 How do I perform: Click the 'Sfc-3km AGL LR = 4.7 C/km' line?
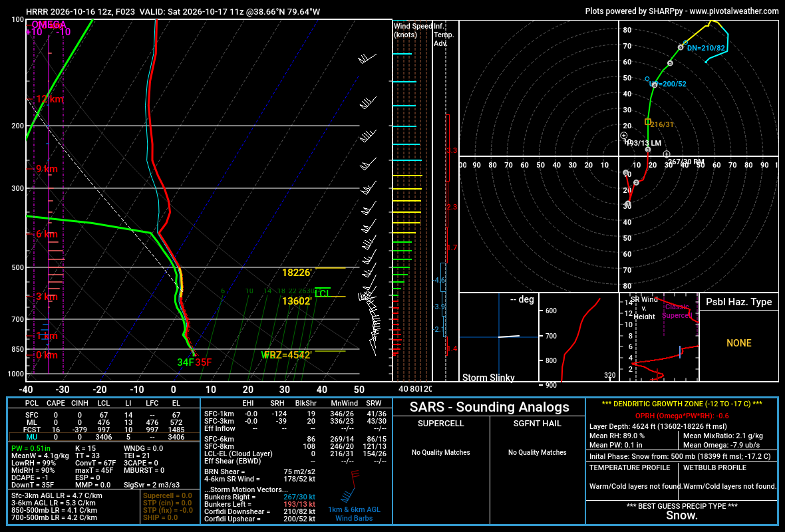[x=57, y=496]
